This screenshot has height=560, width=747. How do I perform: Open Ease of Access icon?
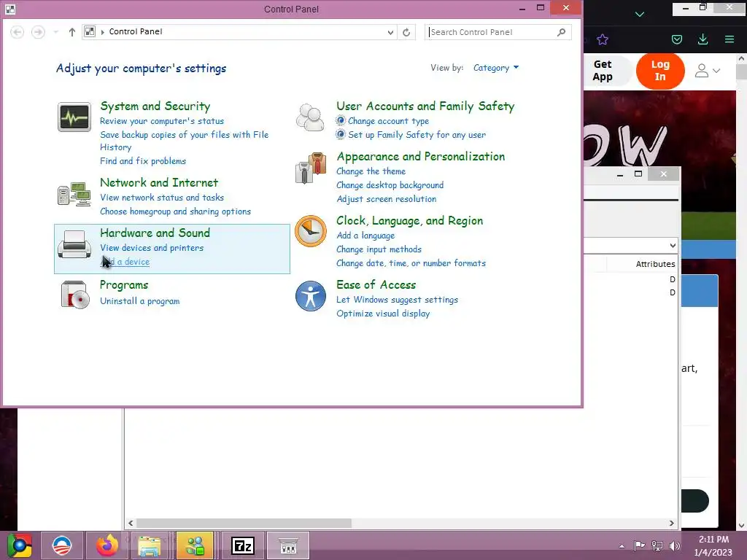click(x=311, y=296)
